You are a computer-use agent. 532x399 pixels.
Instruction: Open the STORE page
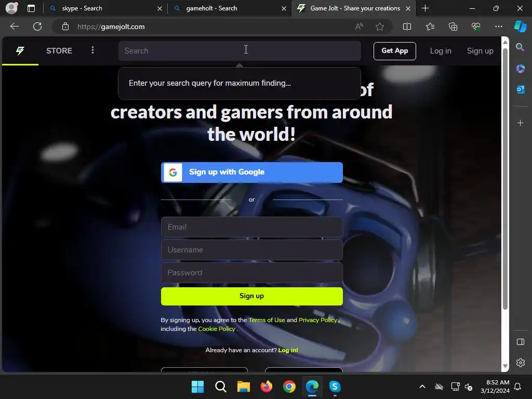pos(59,51)
